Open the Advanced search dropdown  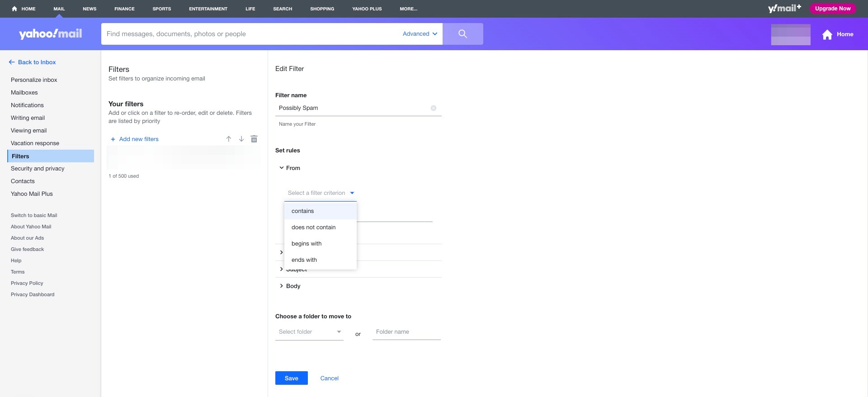(420, 34)
